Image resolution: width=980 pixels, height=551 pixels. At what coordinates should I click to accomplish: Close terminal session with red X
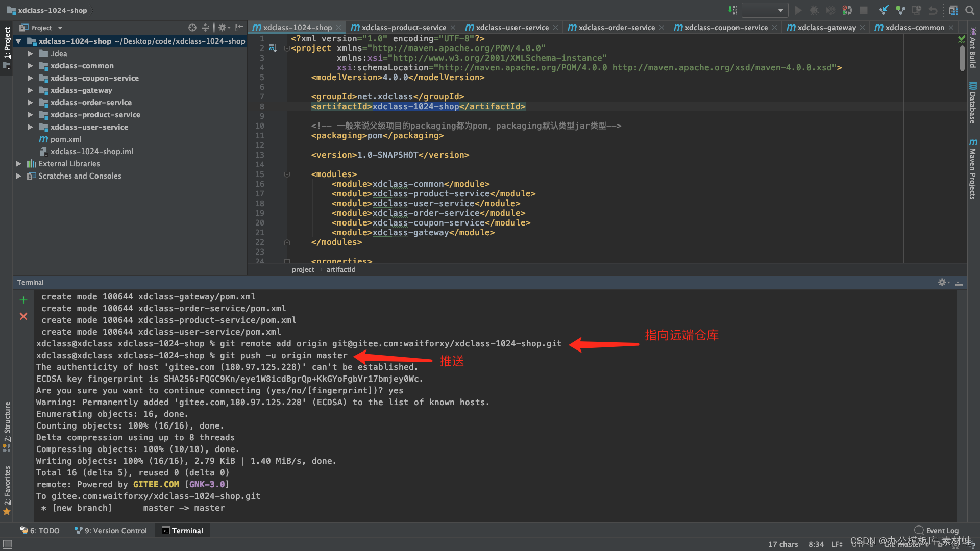tap(23, 316)
